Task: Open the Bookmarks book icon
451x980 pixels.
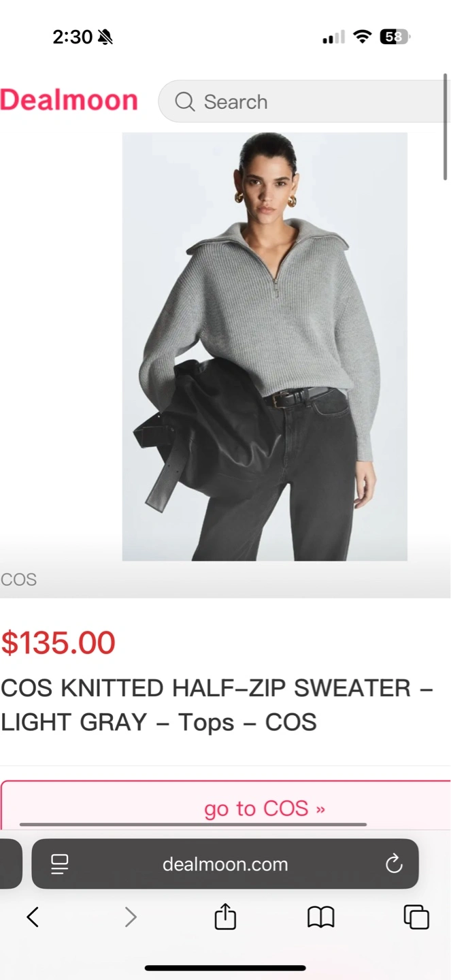Action: pyautogui.click(x=321, y=917)
